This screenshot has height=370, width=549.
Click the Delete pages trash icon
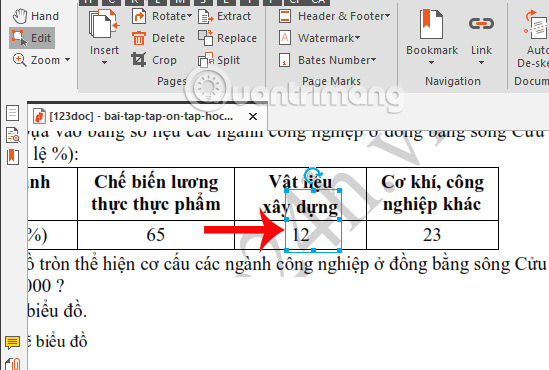coord(139,38)
